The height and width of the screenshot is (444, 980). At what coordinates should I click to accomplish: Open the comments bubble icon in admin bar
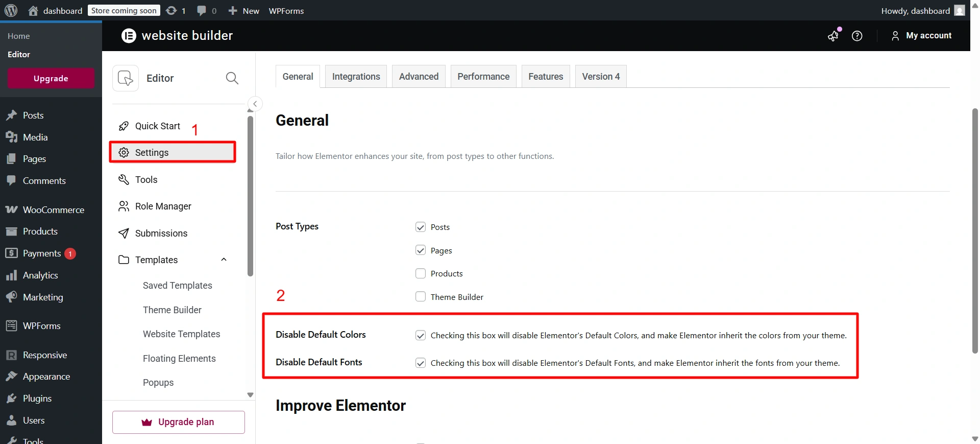(202, 11)
